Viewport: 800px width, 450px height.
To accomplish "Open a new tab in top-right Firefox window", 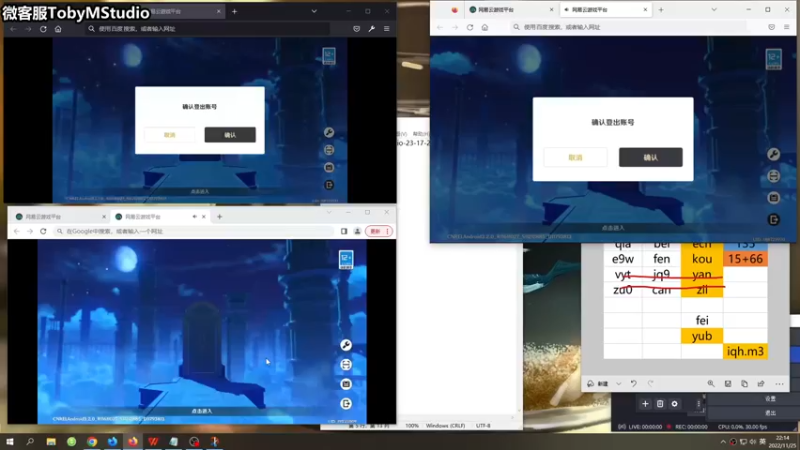I will tap(661, 10).
